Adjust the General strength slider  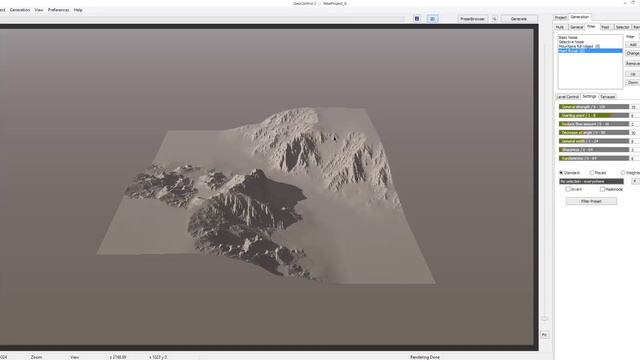pyautogui.click(x=594, y=107)
